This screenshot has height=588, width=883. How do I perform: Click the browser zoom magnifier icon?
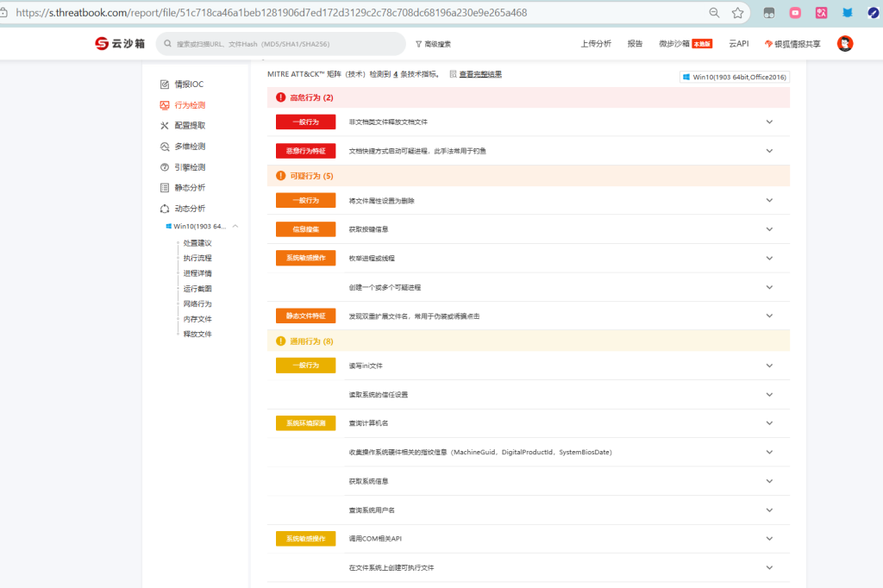point(714,13)
